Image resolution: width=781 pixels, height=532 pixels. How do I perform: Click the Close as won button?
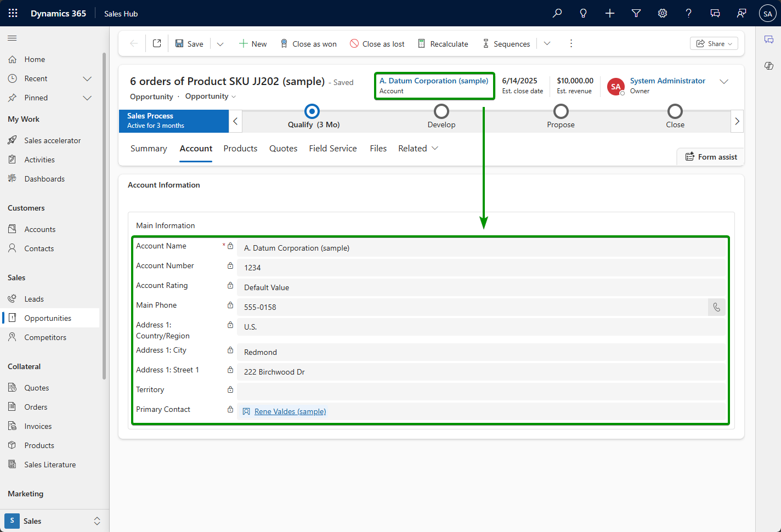point(308,44)
